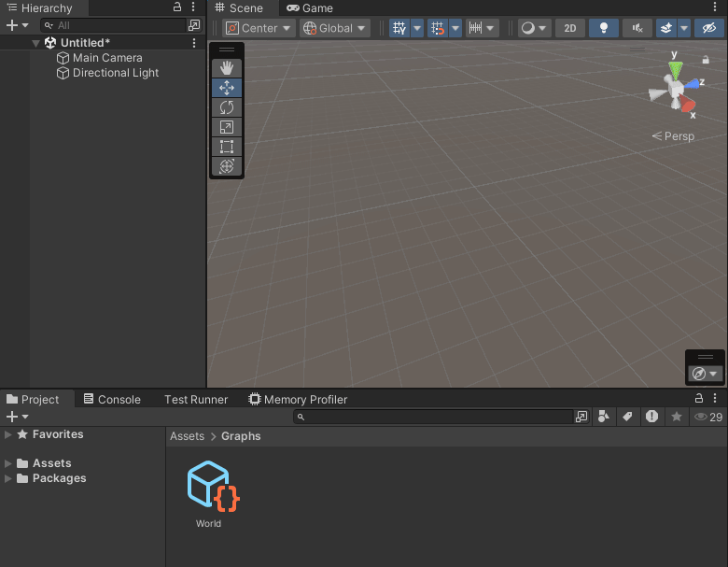Click Search by Type icon in Project

[604, 417]
